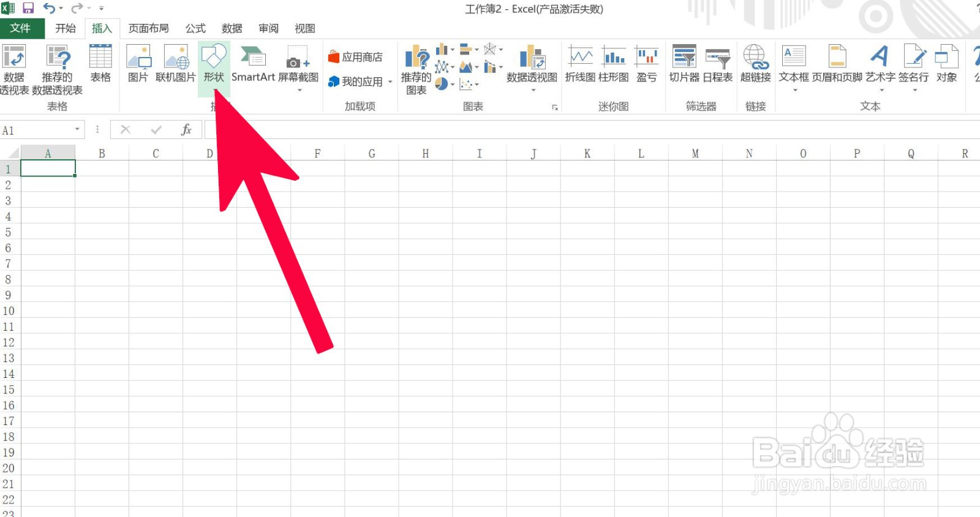The height and width of the screenshot is (517, 980).
Task: Insert a Win/Loss sparkline (盈亏)
Action: tap(647, 64)
